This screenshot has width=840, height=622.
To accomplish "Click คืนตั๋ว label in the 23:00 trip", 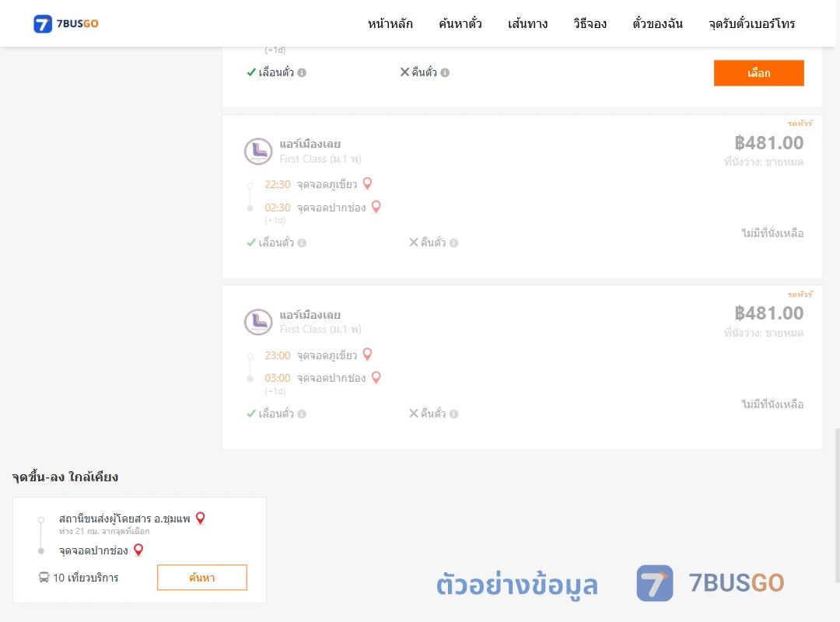I will (x=433, y=414).
